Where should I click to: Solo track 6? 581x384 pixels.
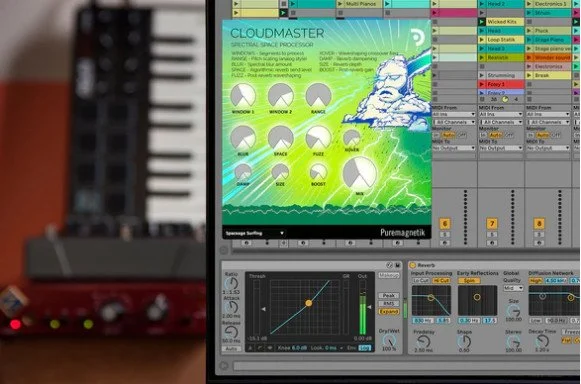tap(445, 235)
